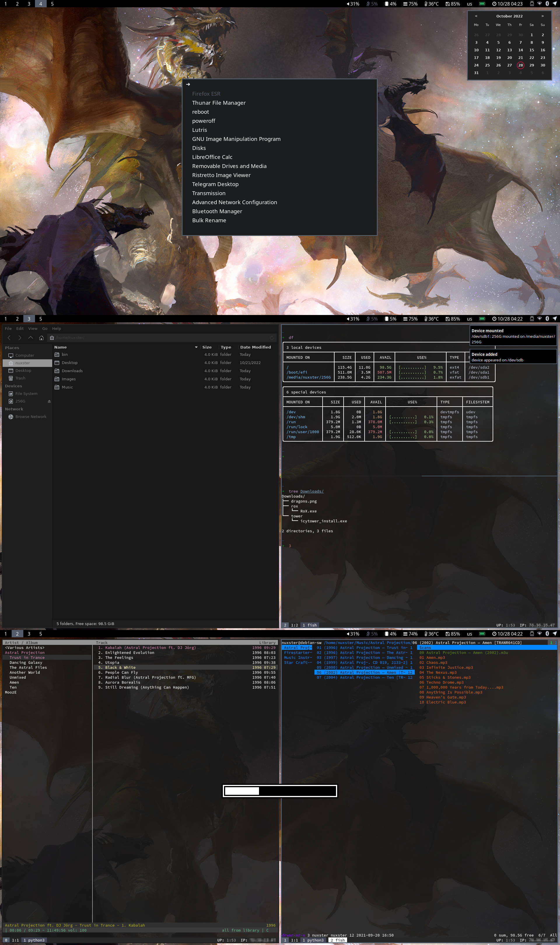
Task: Open Thunar File menu
Action: click(8, 329)
